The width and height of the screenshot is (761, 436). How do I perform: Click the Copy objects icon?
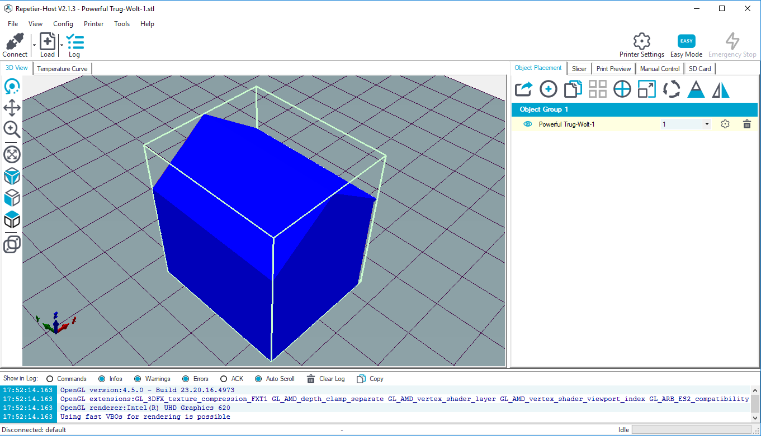coord(573,89)
